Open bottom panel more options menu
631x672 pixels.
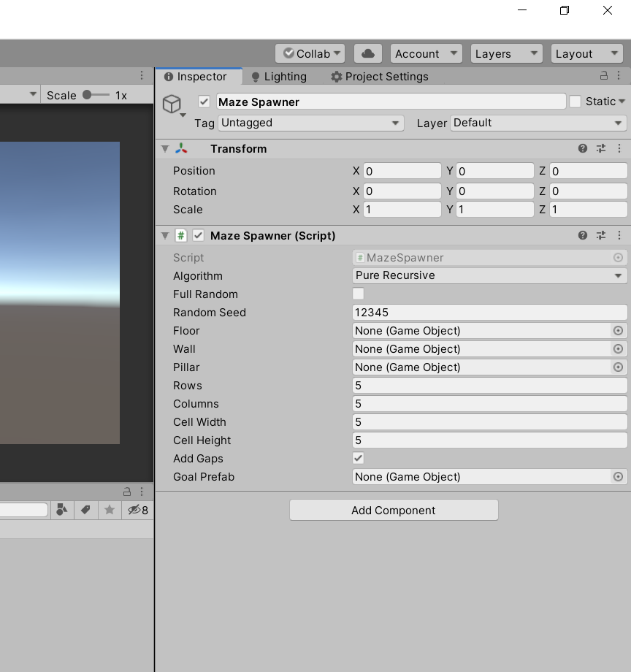coord(142,492)
